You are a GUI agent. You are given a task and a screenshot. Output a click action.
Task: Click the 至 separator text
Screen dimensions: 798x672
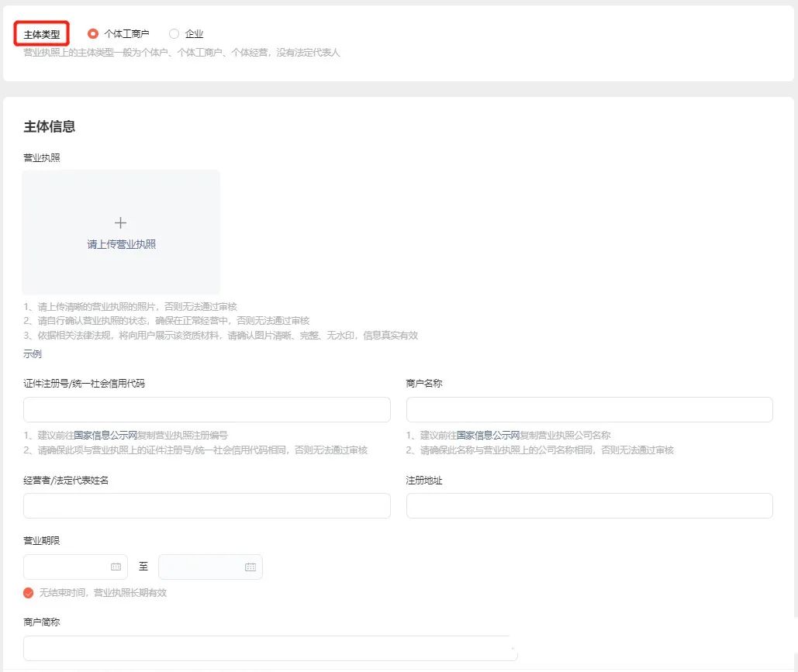point(143,566)
